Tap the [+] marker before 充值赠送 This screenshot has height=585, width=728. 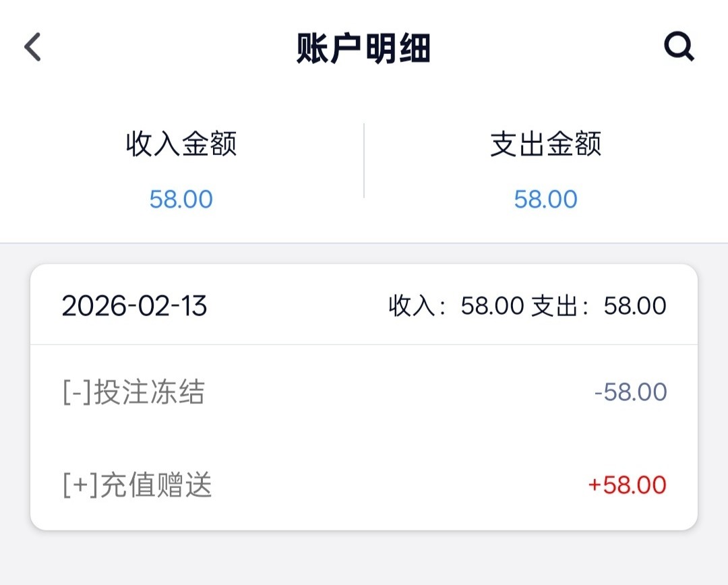click(x=80, y=485)
